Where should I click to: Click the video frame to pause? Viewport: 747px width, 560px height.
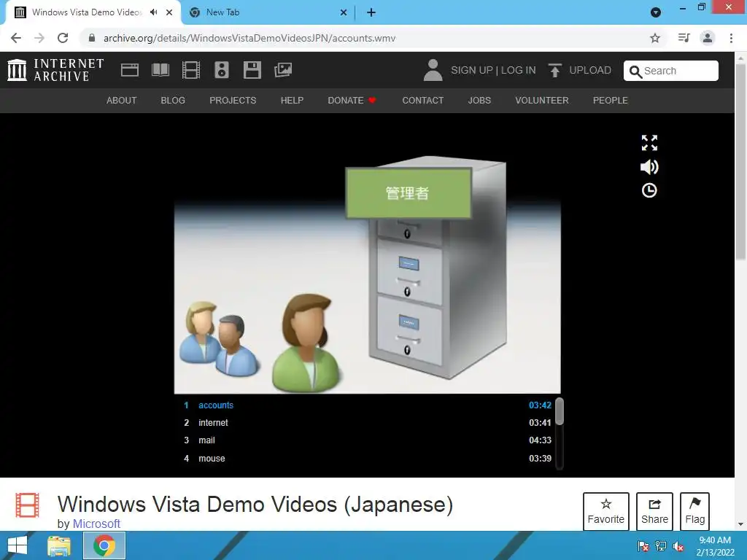coord(368,275)
